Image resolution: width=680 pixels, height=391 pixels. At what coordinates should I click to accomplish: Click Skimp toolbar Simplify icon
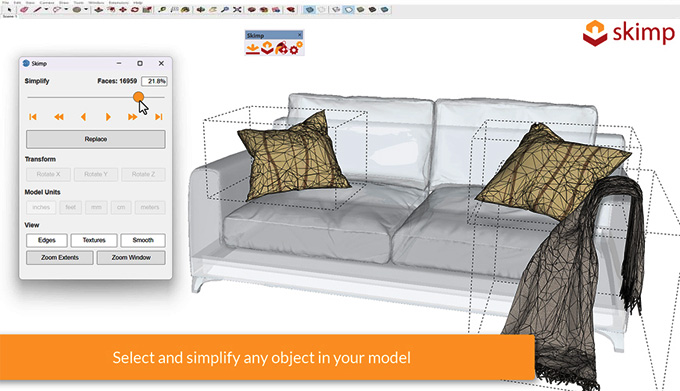[267, 48]
